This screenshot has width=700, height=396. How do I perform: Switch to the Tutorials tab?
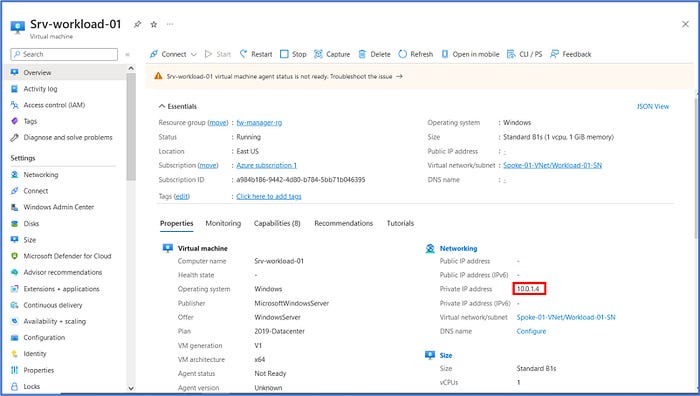(400, 223)
